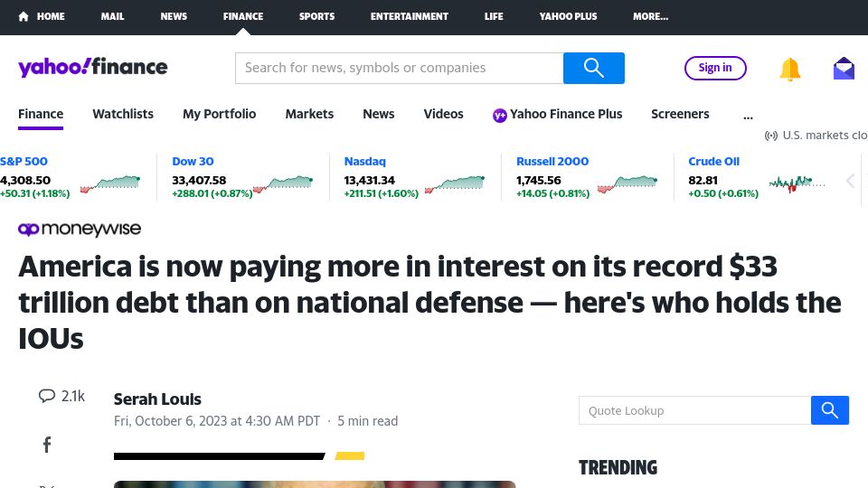Click the Dow 30 mini chart
868x488 pixels.
(x=283, y=183)
